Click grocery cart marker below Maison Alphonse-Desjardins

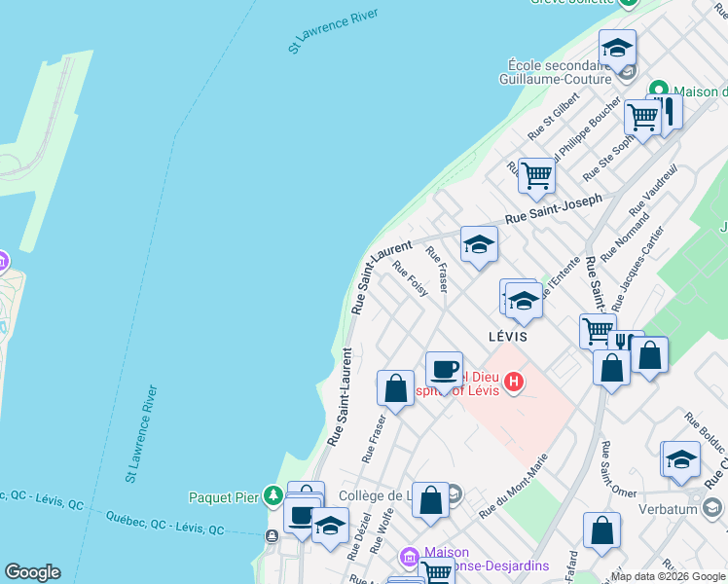pos(436,571)
